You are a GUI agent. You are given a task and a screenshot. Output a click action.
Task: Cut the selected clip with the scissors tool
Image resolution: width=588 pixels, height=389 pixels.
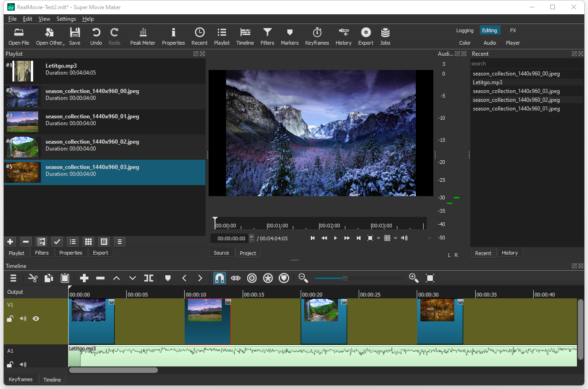[x=32, y=278]
